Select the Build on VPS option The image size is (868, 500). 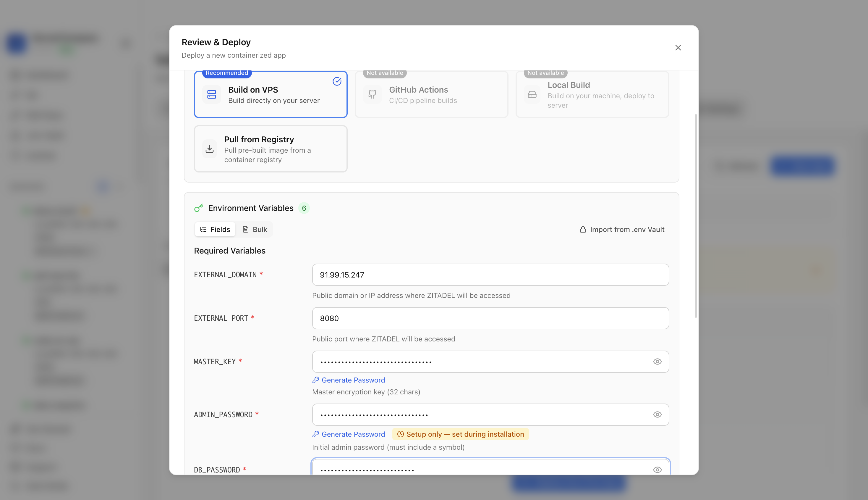271,94
